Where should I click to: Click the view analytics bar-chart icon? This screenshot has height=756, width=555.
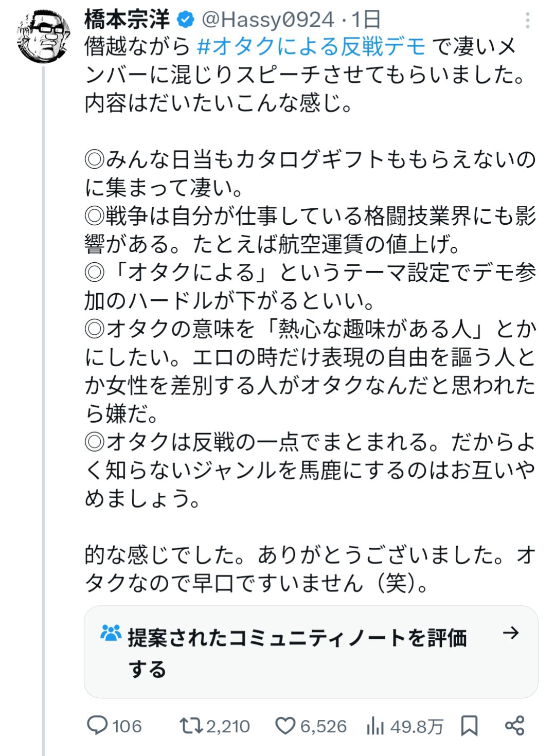(x=375, y=726)
